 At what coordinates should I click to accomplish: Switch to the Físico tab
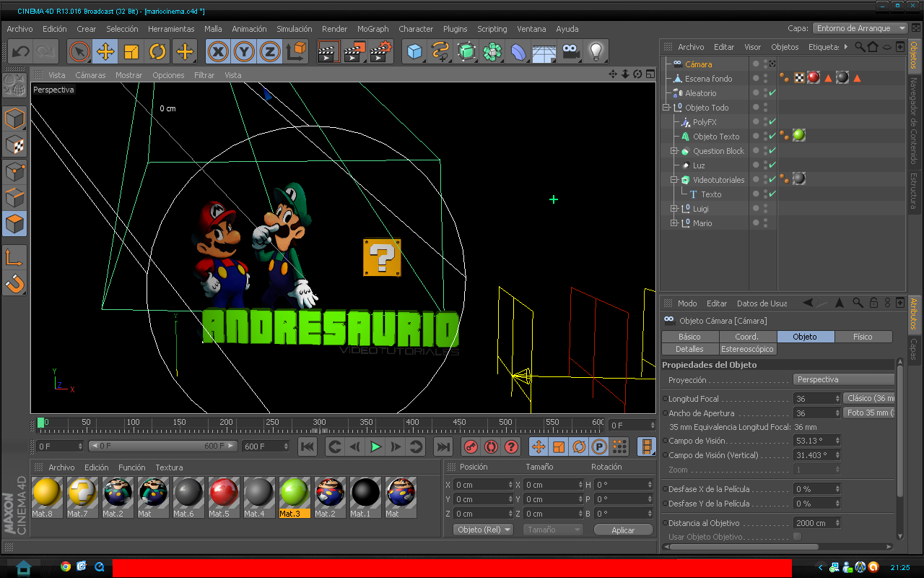click(x=863, y=337)
